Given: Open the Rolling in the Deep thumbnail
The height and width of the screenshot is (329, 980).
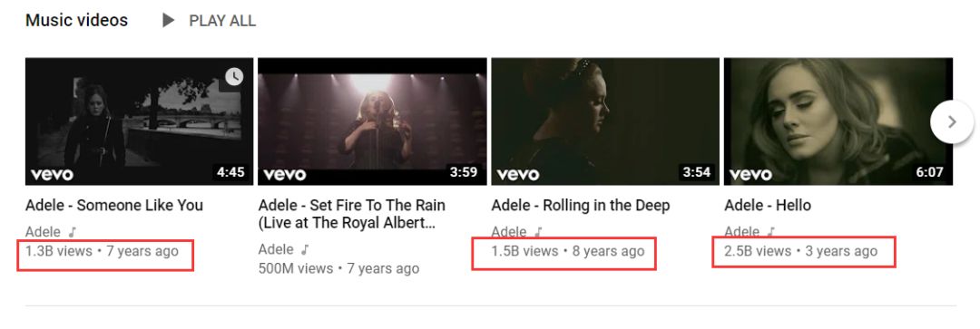Looking at the screenshot, I should coord(605,121).
